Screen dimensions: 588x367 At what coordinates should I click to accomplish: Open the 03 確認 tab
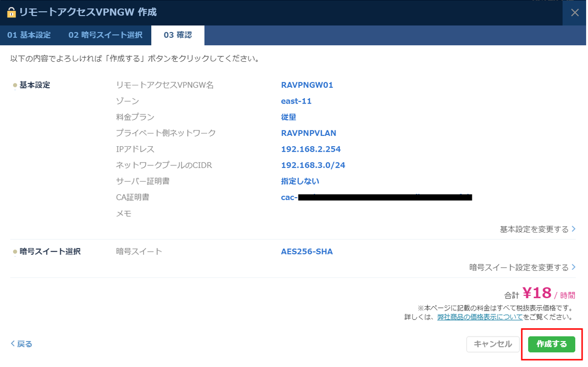coord(178,35)
